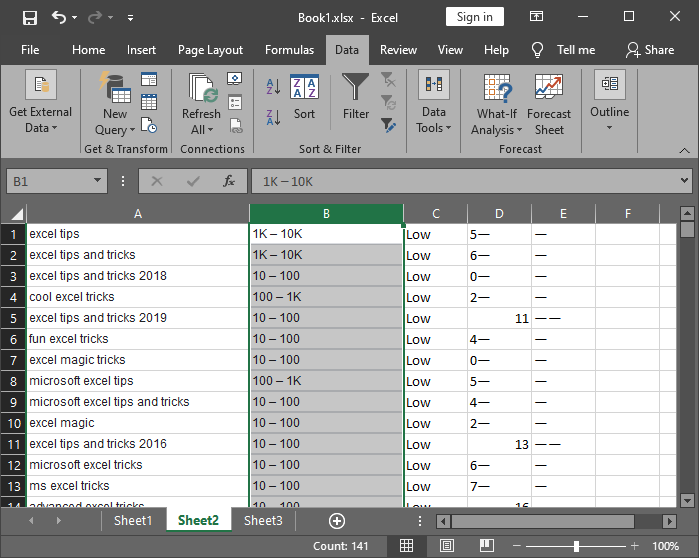The height and width of the screenshot is (558, 699).
Task: Switch to Sheet1
Action: coord(133,521)
